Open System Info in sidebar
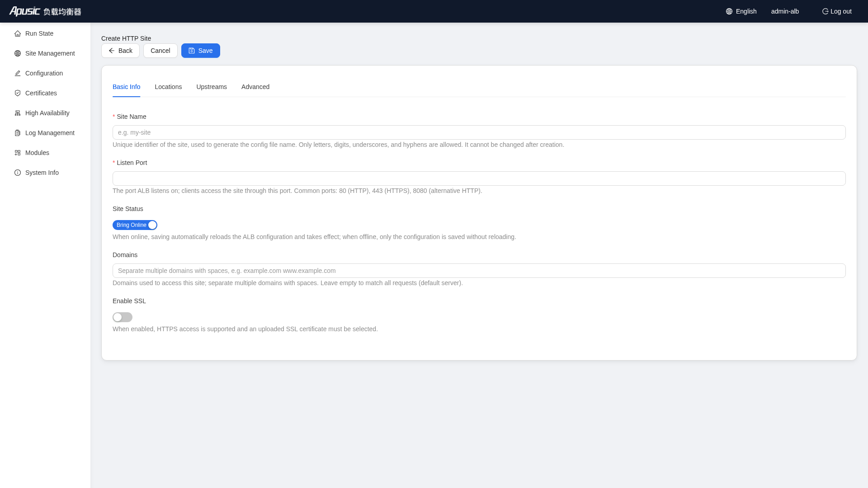The image size is (868, 488). click(45, 173)
